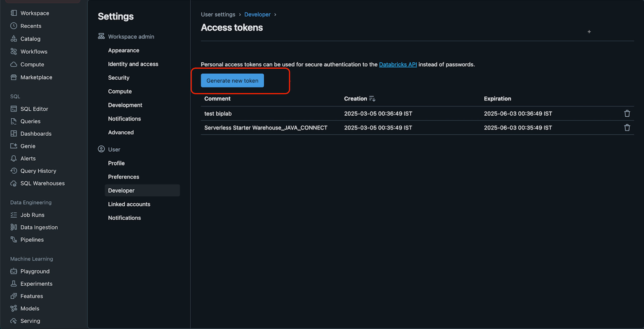Follow the Databricks API link
Viewport: 644px width, 329px height.
pyautogui.click(x=398, y=65)
